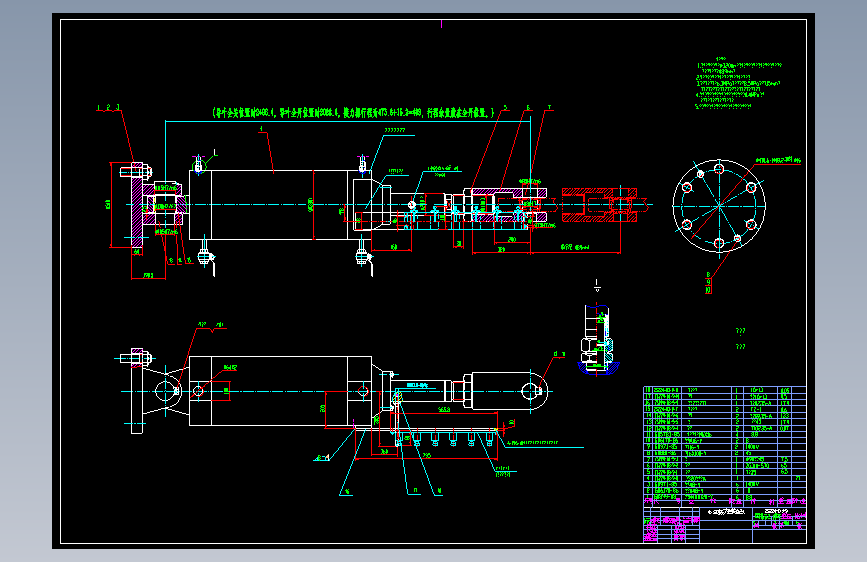Select the enlarged fitting detail view
Viewport: 867px width, 562px height.
click(x=598, y=339)
